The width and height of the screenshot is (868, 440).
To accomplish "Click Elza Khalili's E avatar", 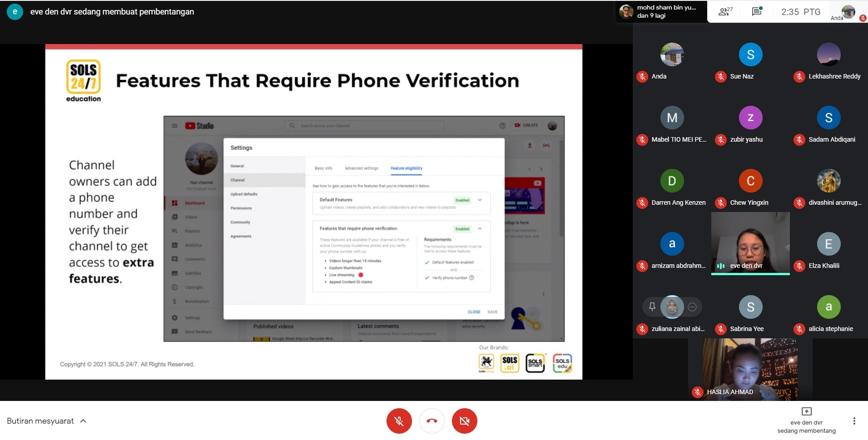I will tap(828, 244).
